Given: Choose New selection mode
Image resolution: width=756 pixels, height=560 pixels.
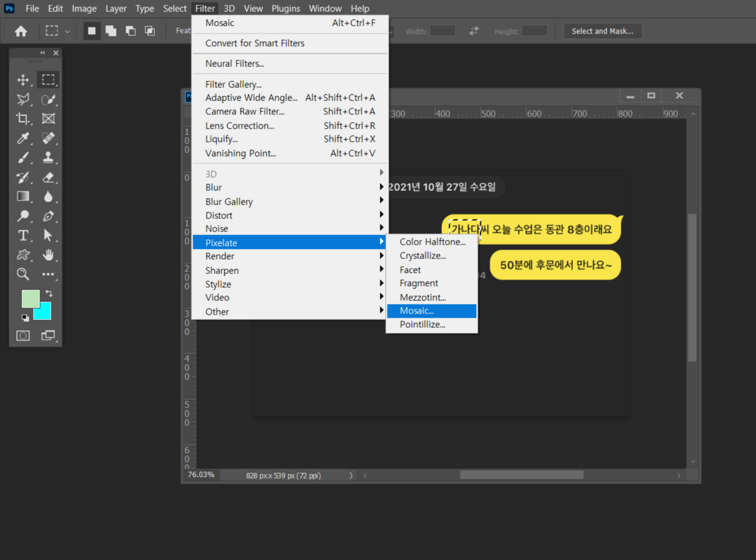Looking at the screenshot, I should click(92, 31).
